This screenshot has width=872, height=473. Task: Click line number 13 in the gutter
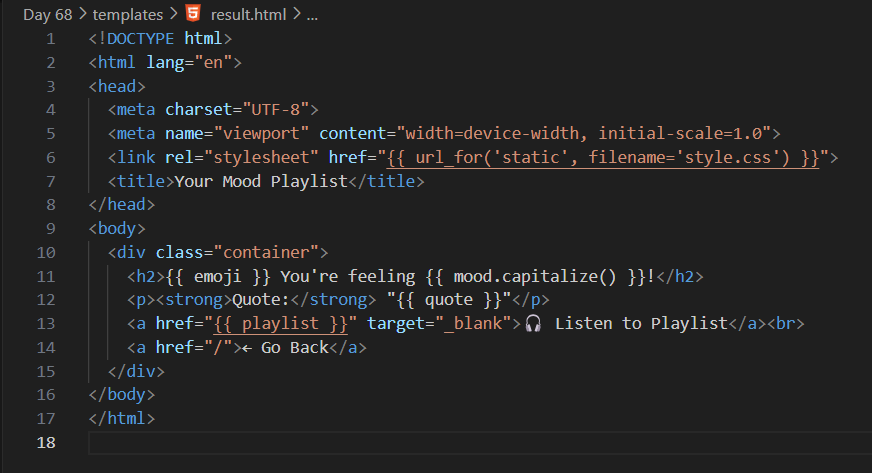(46, 324)
